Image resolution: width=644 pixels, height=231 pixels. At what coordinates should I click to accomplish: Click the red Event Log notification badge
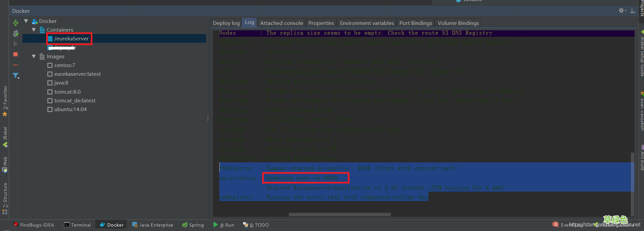pos(555,224)
